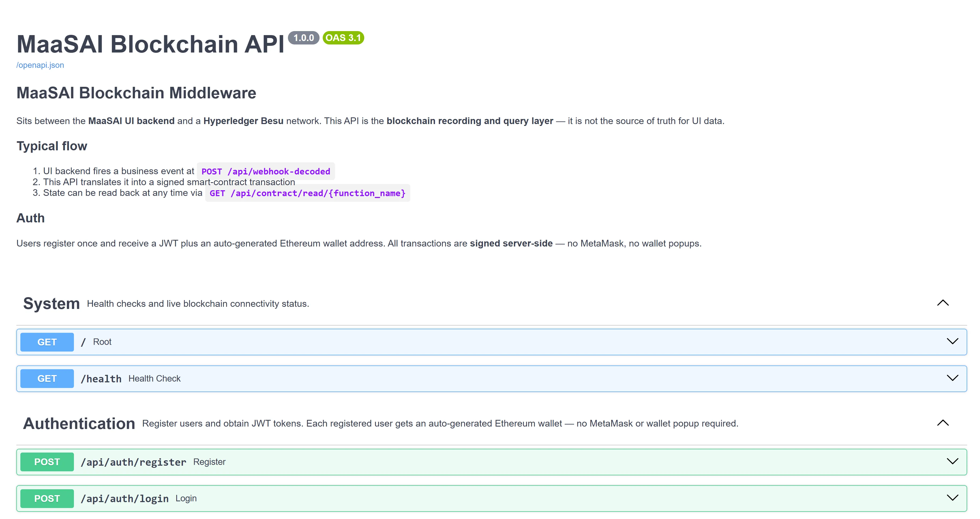Image resolution: width=980 pixels, height=519 pixels.
Task: Click the POST badge for login endpoint
Action: point(47,498)
